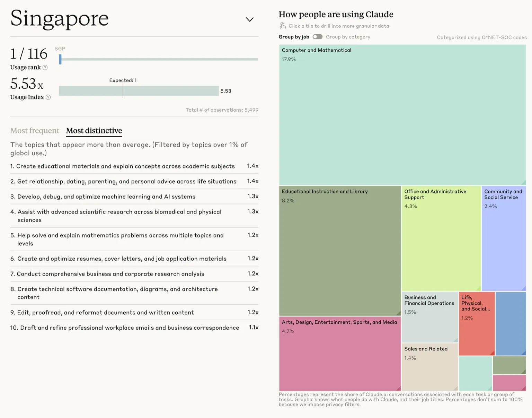Screen dimensions: 532x418
Task: Click the Singapore page title
Action: point(60,18)
